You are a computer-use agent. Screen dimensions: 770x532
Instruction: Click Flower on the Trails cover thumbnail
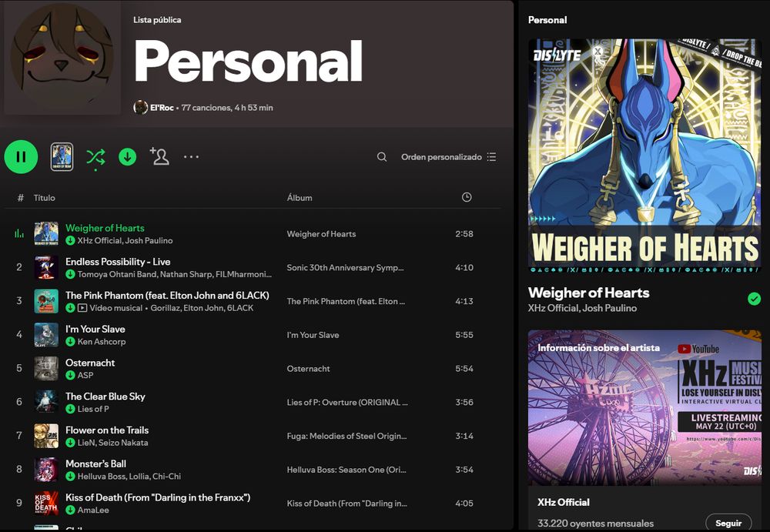46,436
